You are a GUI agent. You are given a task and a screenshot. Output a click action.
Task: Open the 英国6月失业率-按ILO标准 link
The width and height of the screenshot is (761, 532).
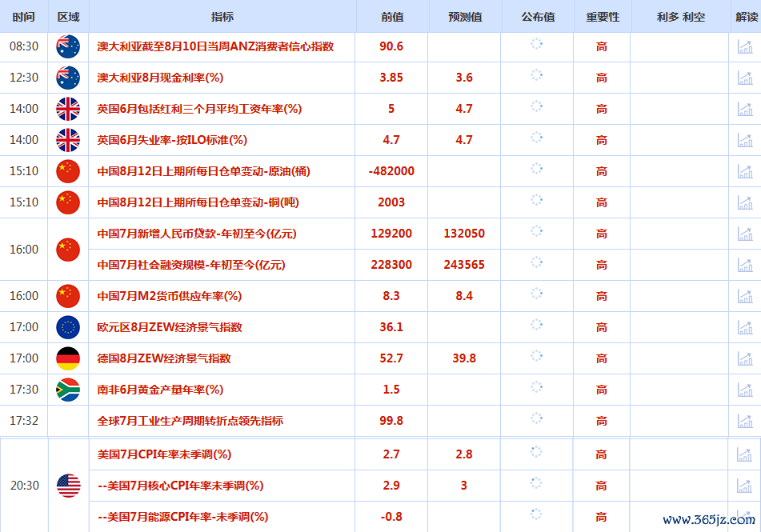click(x=172, y=140)
